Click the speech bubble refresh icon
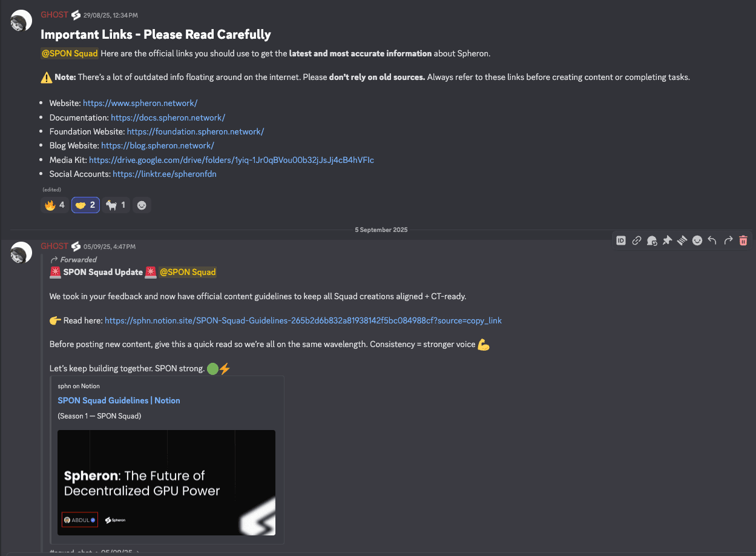Viewport: 756px width, 556px height. pos(652,240)
